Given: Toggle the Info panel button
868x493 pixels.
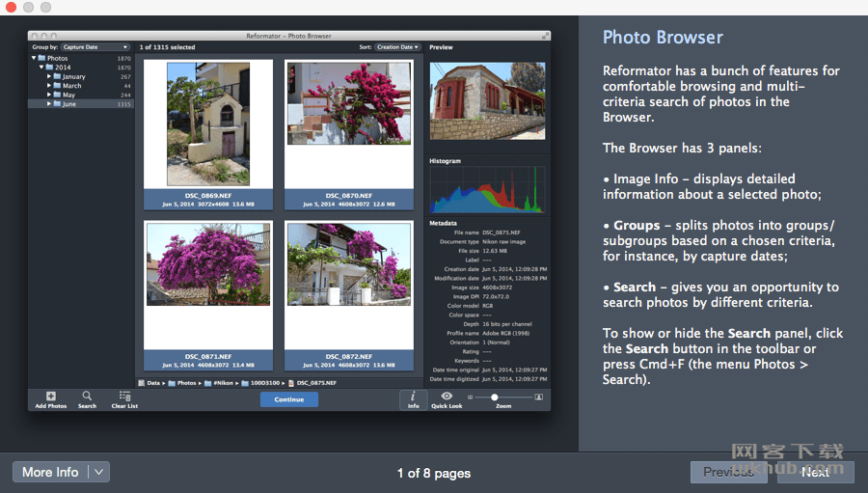Looking at the screenshot, I should tap(413, 399).
